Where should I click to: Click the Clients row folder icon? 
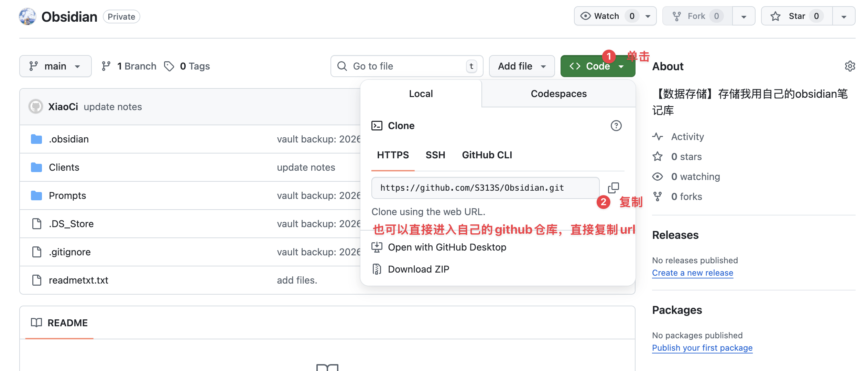coord(36,167)
